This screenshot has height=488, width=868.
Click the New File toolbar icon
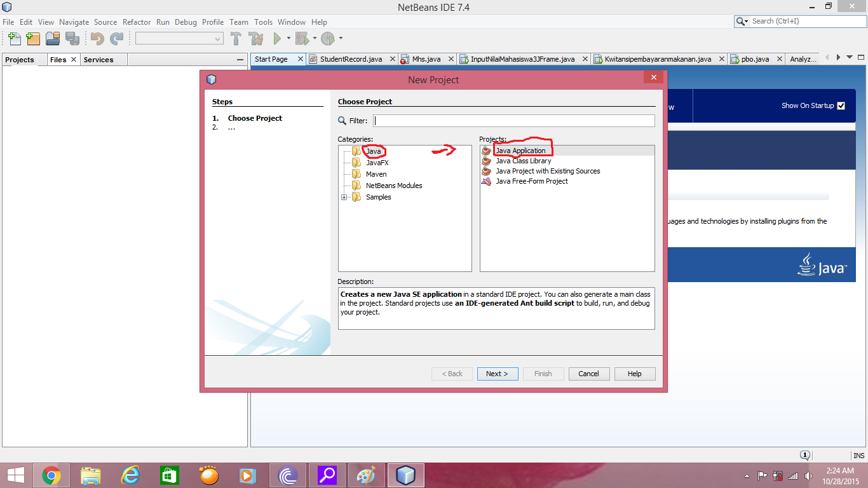point(14,39)
